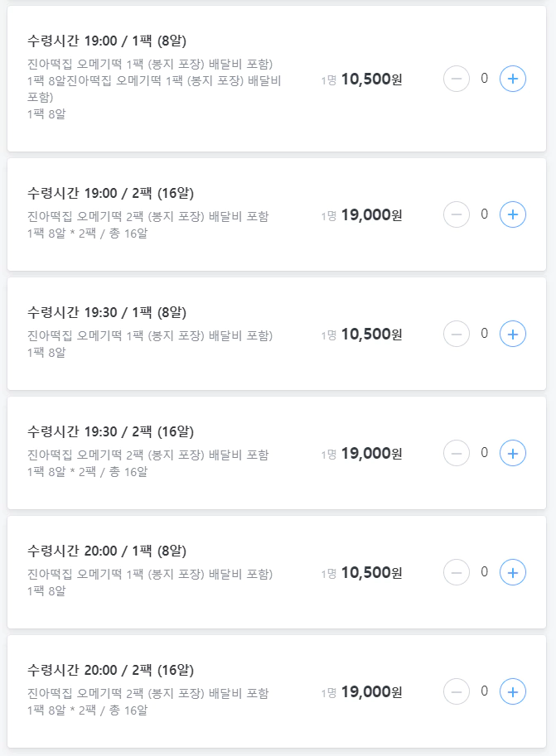Click minus button for 19:00 2팩 (16알)

pyautogui.click(x=457, y=214)
